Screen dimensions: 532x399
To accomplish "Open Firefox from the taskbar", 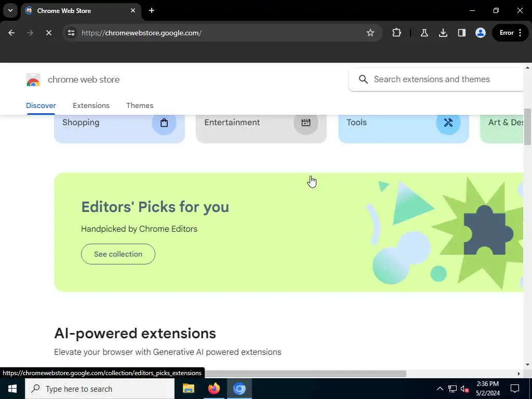I will point(214,389).
